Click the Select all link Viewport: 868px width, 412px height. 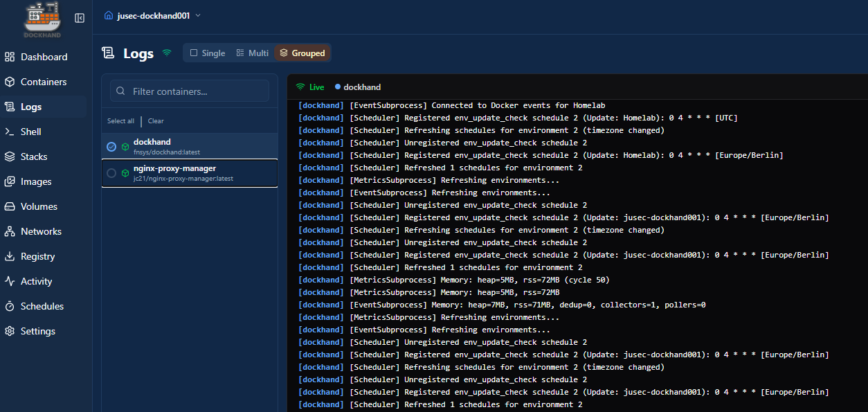(120, 121)
